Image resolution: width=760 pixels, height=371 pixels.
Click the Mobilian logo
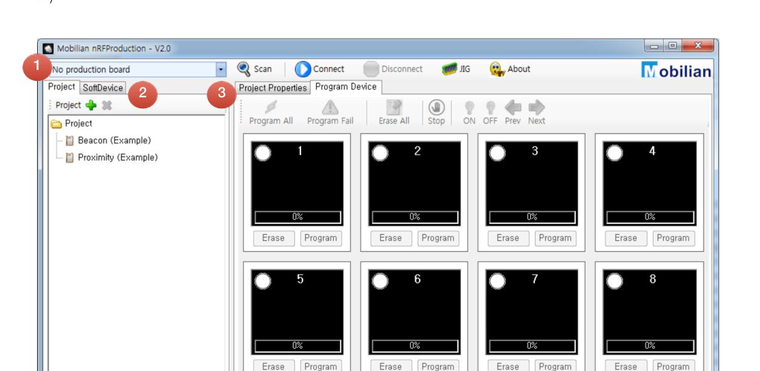[x=676, y=70]
